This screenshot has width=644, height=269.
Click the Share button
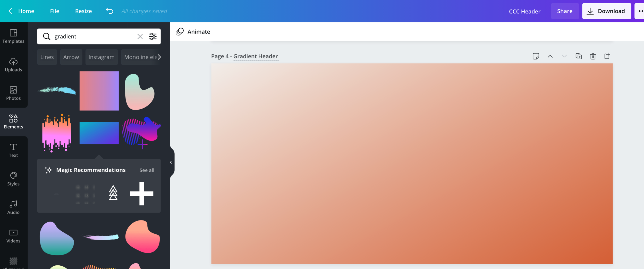pos(565,11)
